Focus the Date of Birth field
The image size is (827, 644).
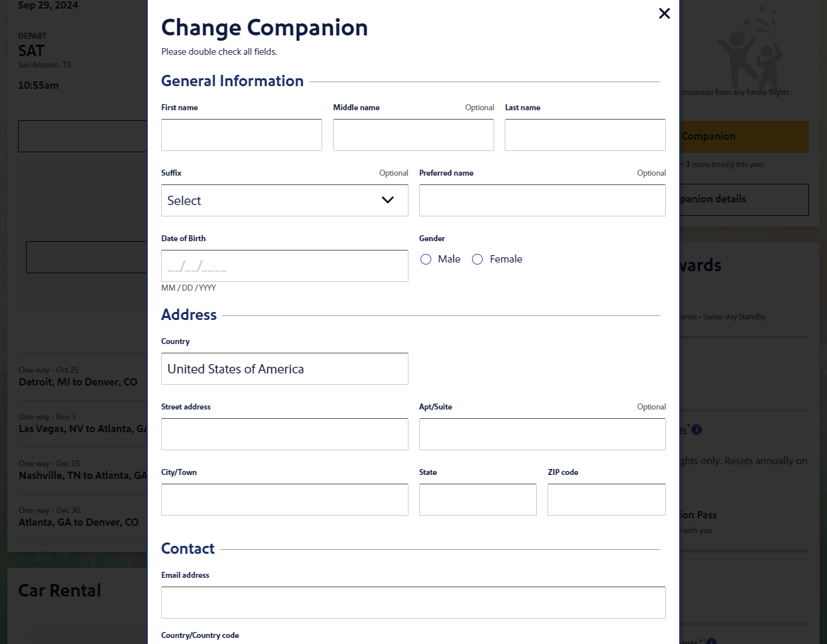[x=284, y=265]
